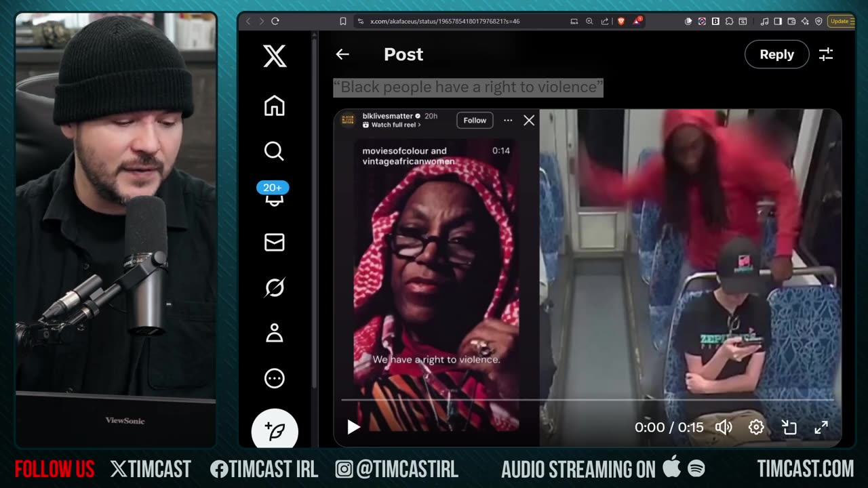868x488 pixels.
Task: Mute the video volume
Action: (724, 427)
